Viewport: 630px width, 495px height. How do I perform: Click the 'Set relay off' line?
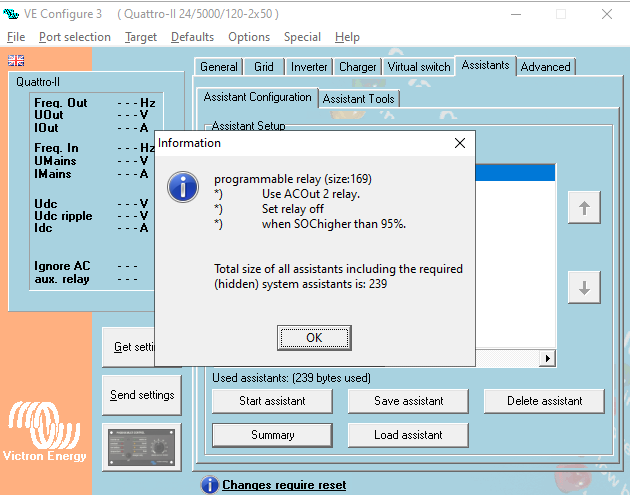(x=293, y=209)
